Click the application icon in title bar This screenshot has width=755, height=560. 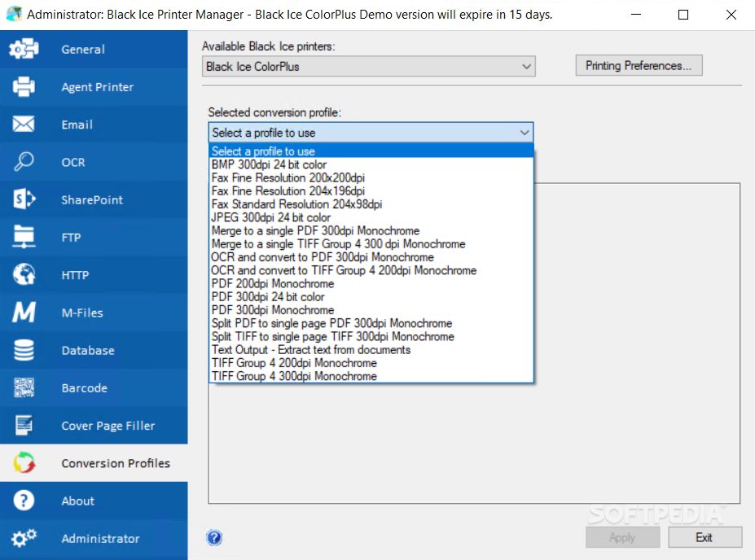click(x=14, y=14)
